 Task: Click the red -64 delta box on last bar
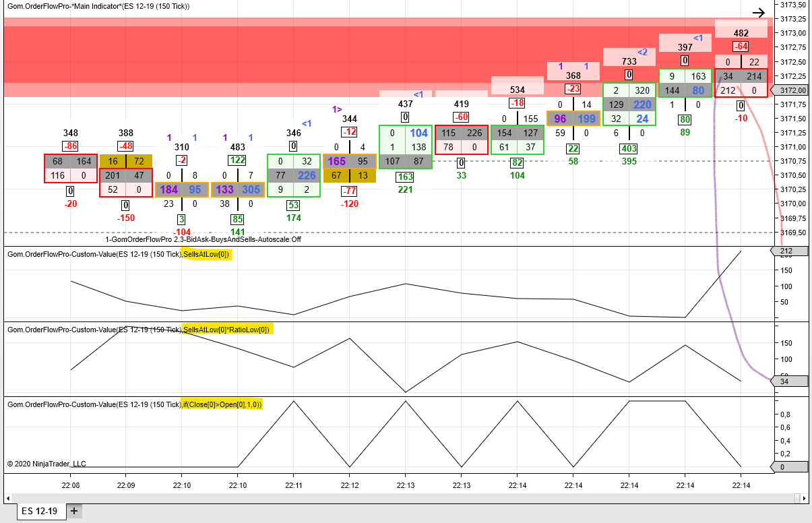click(x=741, y=46)
